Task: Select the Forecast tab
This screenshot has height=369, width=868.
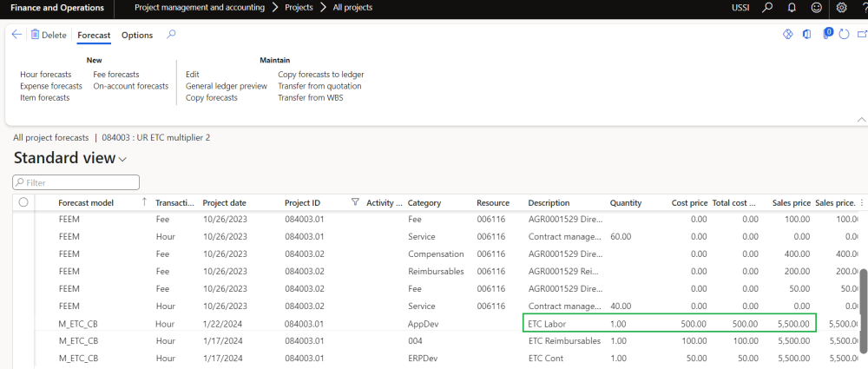Action: (x=94, y=36)
